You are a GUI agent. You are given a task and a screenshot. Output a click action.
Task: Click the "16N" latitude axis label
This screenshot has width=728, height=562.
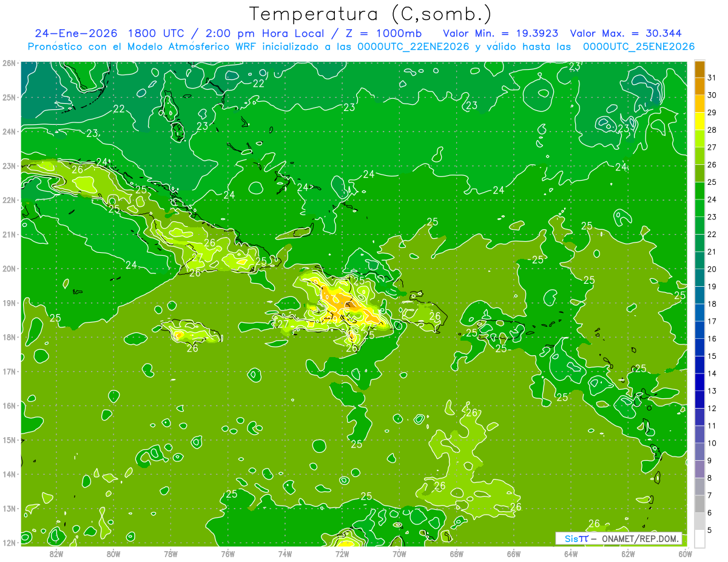coord(9,406)
